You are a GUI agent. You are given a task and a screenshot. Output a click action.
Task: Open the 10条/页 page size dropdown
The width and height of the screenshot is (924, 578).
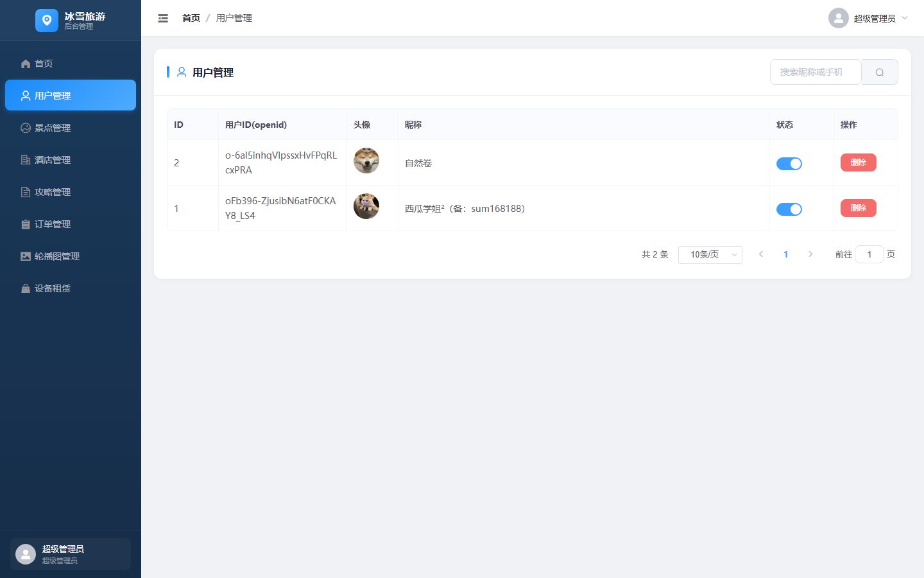(710, 255)
